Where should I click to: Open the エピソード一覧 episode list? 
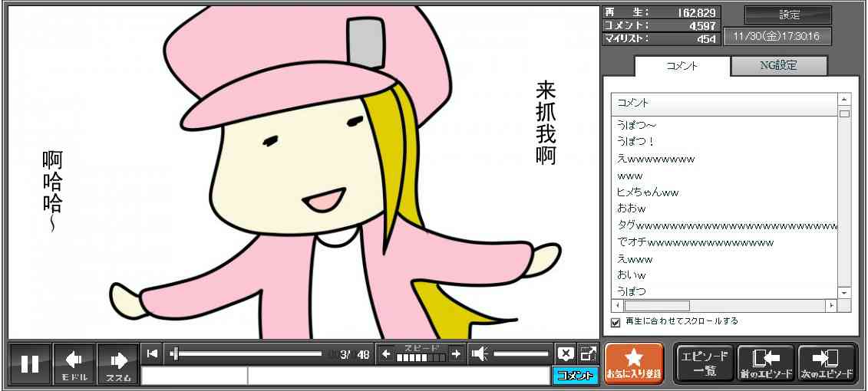704,363
